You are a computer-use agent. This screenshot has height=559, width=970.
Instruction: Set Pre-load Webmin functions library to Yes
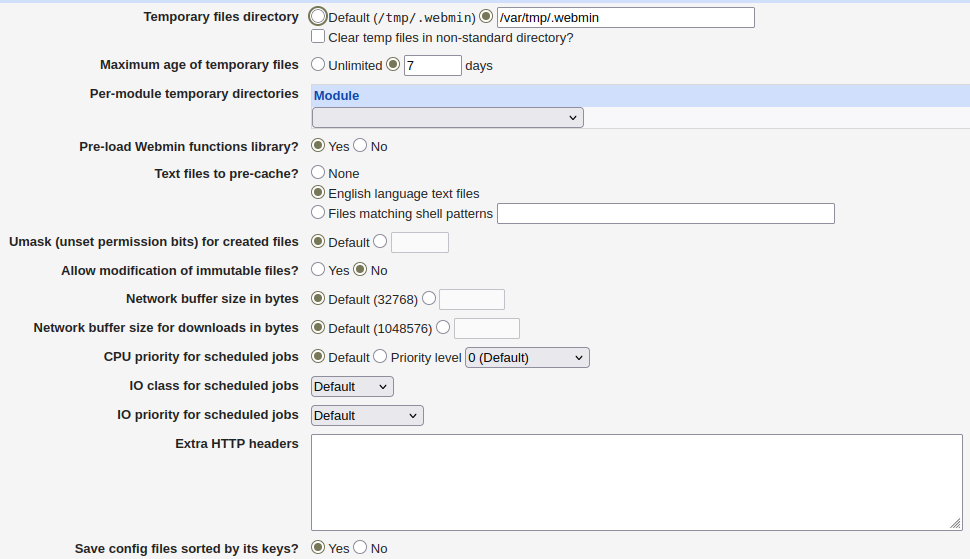[x=318, y=145]
